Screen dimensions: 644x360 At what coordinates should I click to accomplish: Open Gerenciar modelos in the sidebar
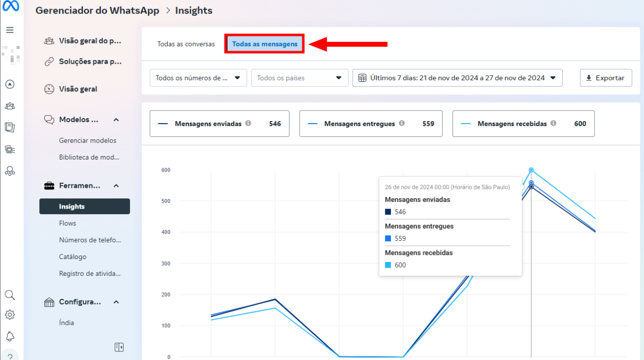(x=88, y=140)
